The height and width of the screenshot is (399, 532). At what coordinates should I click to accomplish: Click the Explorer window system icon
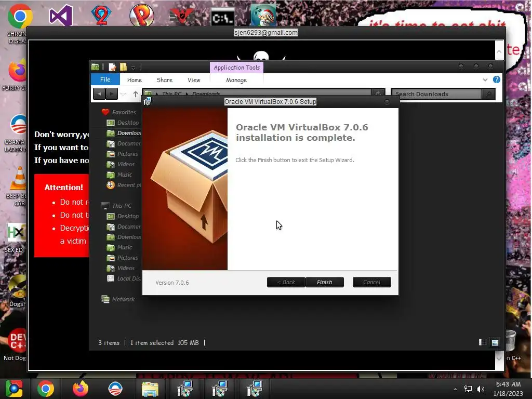(96, 67)
